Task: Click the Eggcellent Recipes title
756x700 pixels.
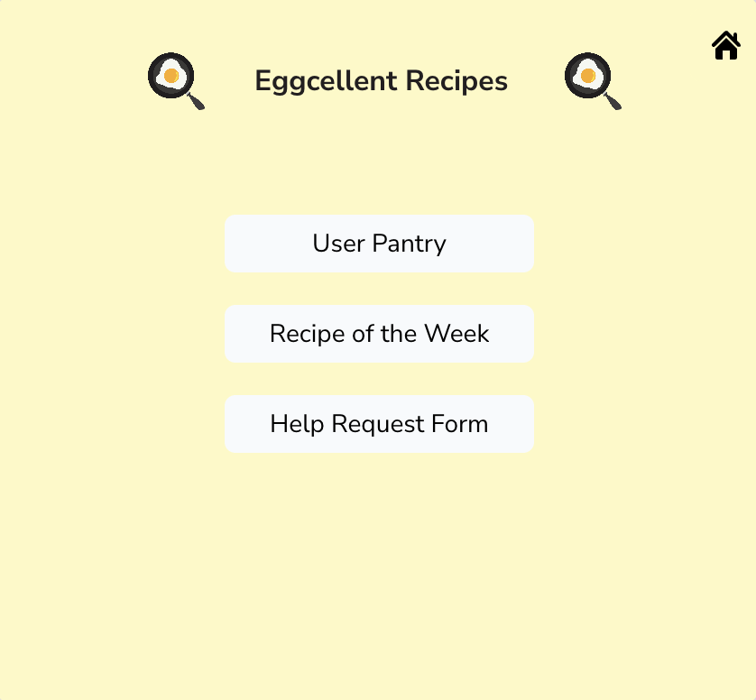Action: [381, 81]
